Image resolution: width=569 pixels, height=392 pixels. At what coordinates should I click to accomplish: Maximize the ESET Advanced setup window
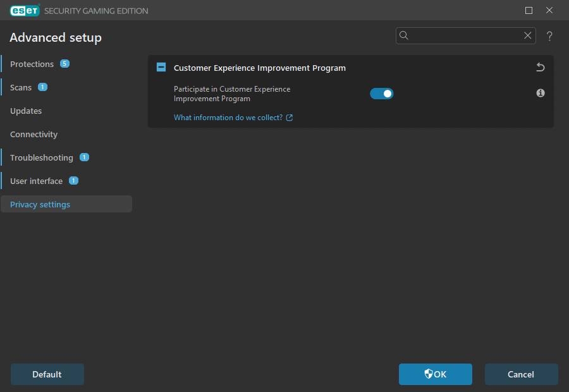click(529, 11)
